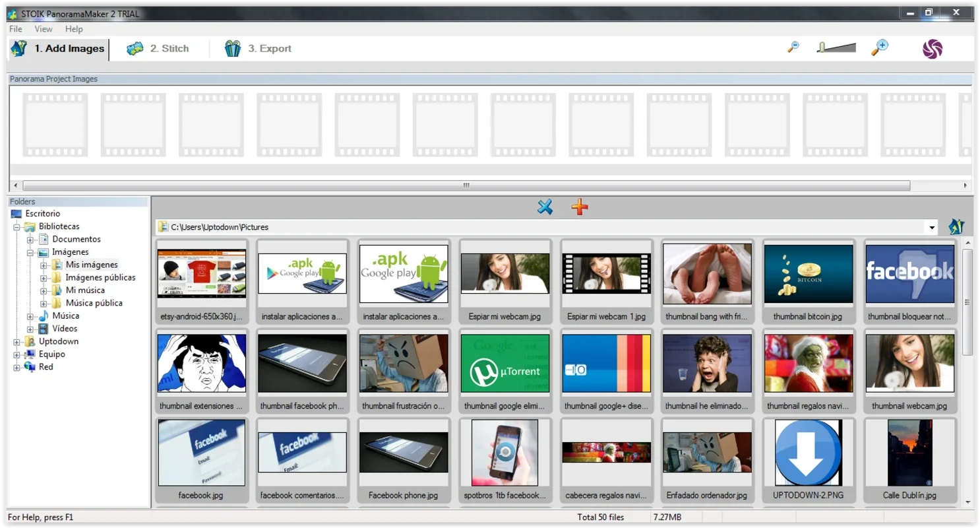This screenshot has width=980, height=528.
Task: Open the Help menu
Action: [x=74, y=29]
